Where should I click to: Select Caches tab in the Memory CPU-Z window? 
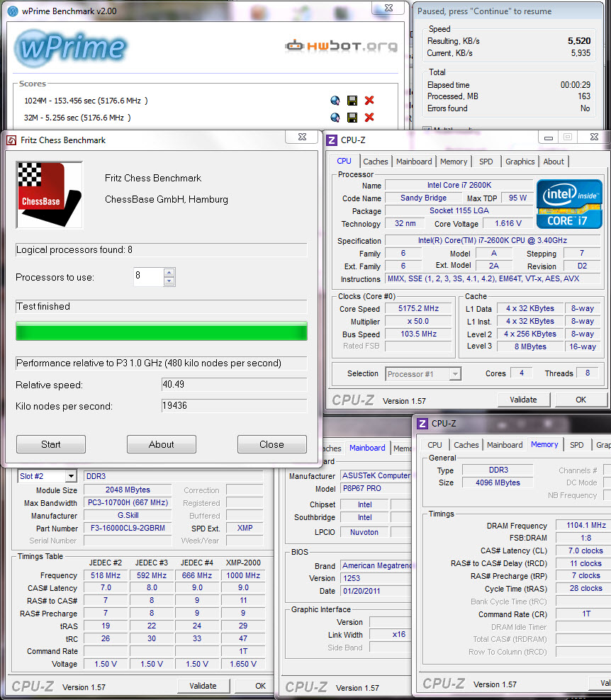tap(466, 445)
